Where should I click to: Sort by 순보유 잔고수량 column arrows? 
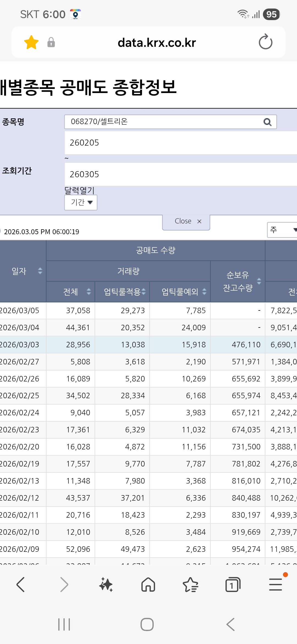click(259, 281)
